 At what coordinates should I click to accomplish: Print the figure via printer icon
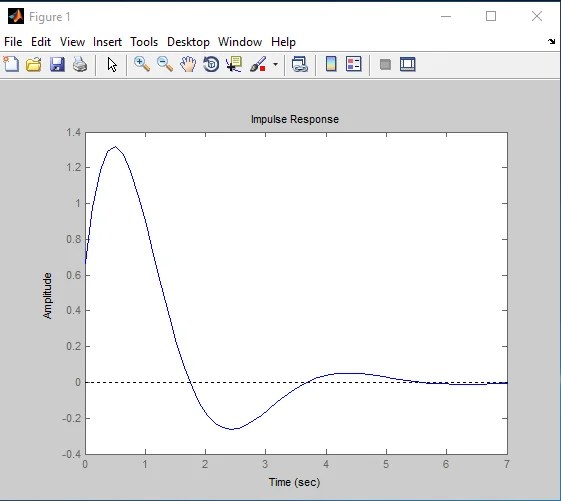[x=80, y=65]
